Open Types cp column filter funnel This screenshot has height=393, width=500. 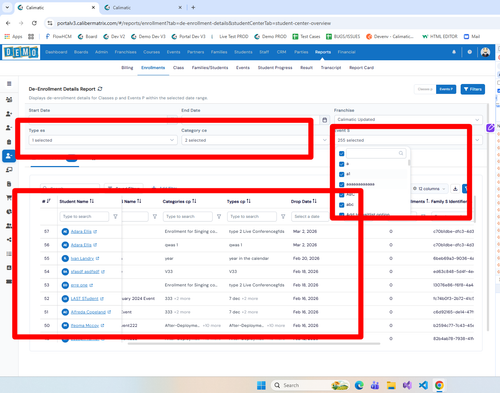283,217
